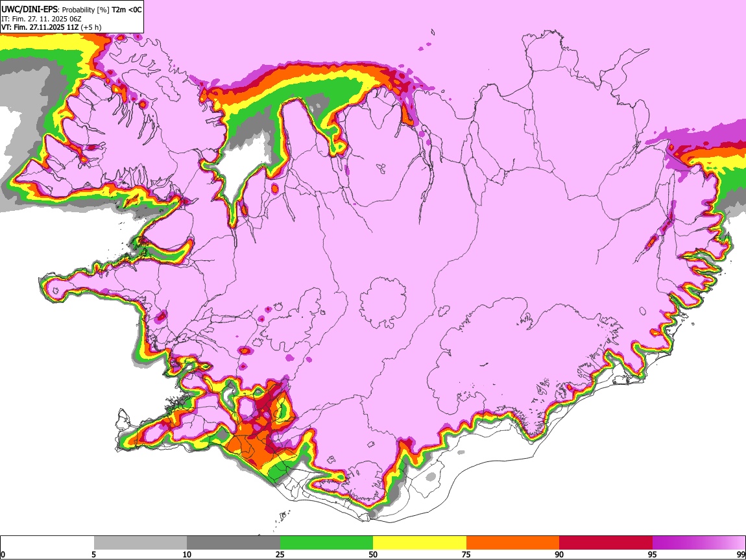Click the yellow 50-75% legend swatch

tap(420, 543)
